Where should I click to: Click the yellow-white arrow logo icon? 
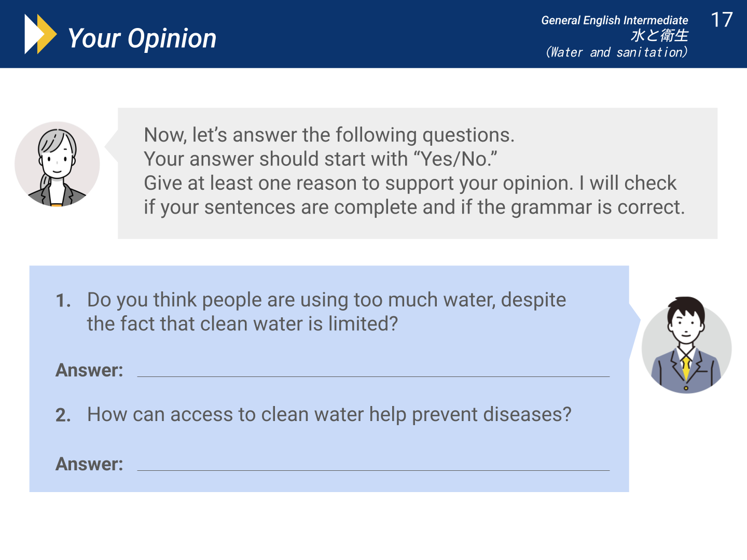point(40,34)
